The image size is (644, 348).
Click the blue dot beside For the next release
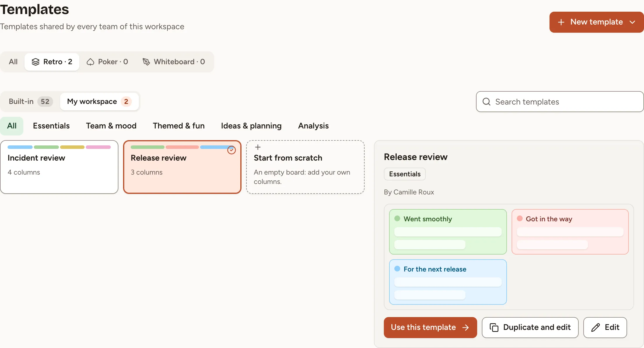[x=397, y=269]
